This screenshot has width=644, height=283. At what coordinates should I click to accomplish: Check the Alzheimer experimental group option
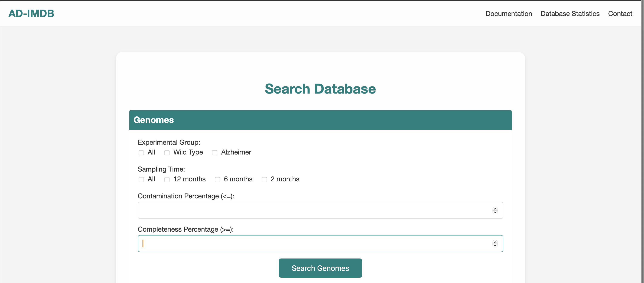[214, 153]
